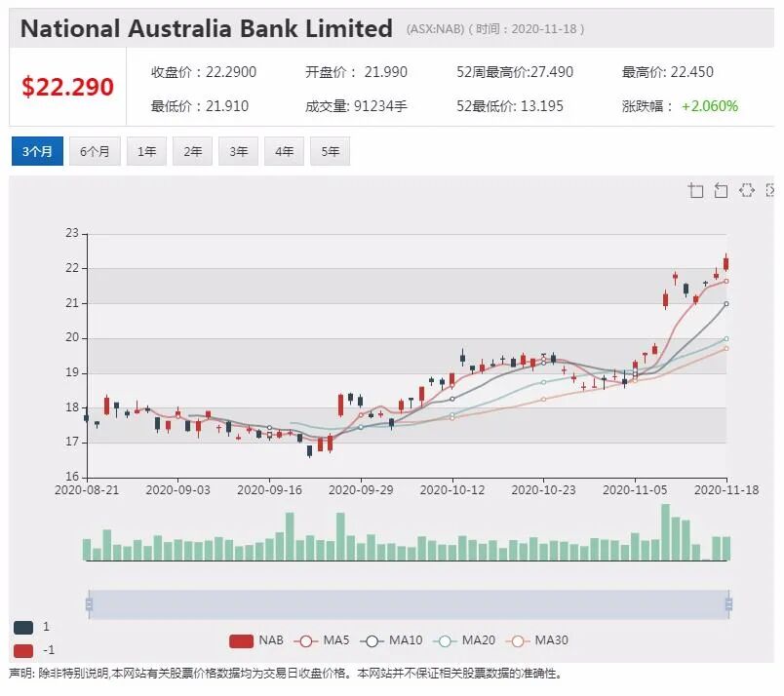Activate the area zoom tool icon

(696, 190)
